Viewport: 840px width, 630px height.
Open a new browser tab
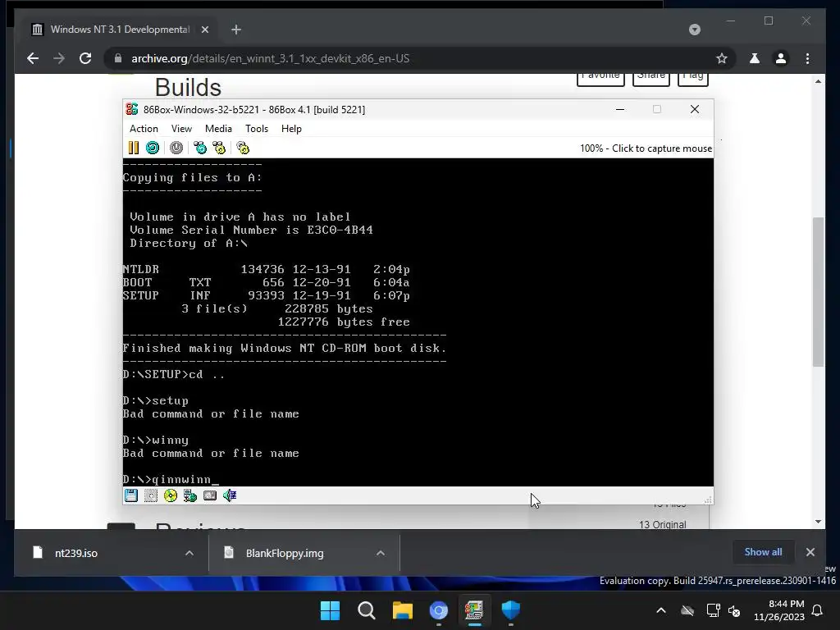[x=236, y=30]
